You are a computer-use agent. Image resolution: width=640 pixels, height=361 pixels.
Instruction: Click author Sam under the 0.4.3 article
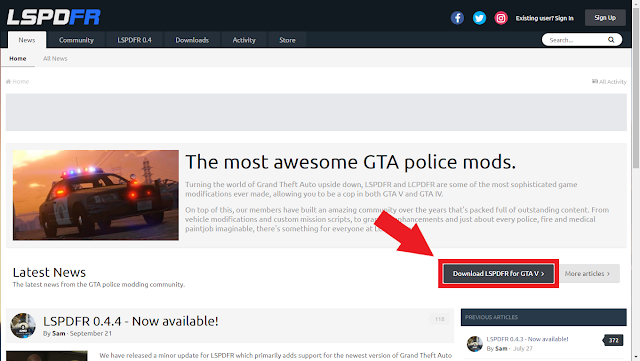(x=501, y=348)
